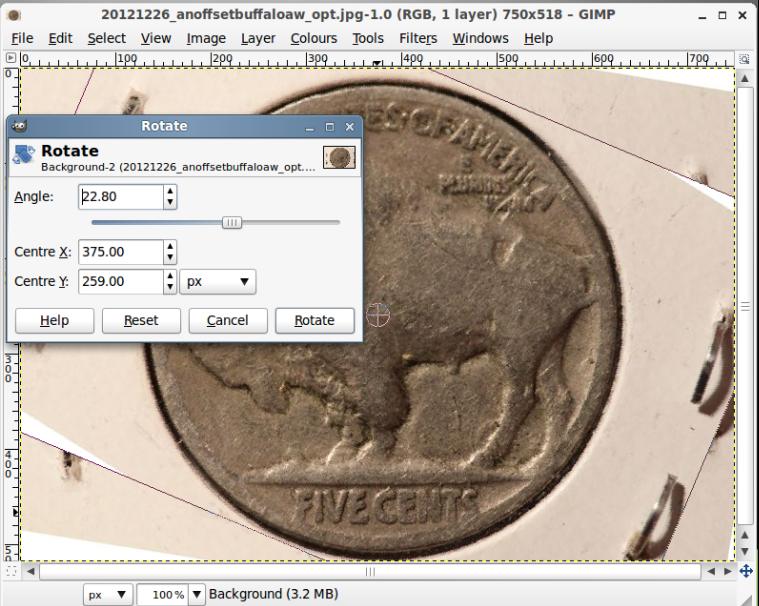Open the Image menu
This screenshot has height=606, width=759.
pyautogui.click(x=206, y=38)
